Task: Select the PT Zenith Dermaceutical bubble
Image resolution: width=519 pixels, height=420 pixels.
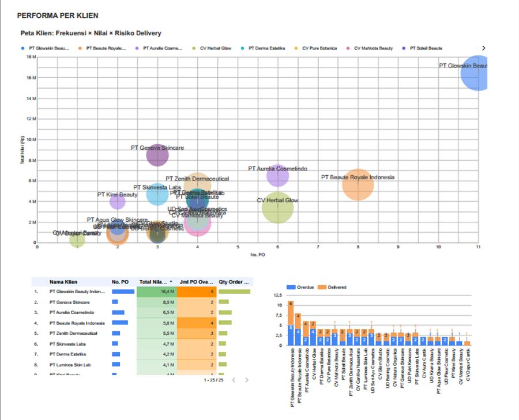Action: pos(197,180)
